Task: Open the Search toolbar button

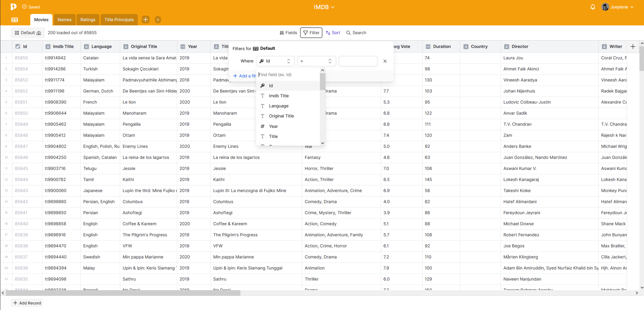Action: 356,33
